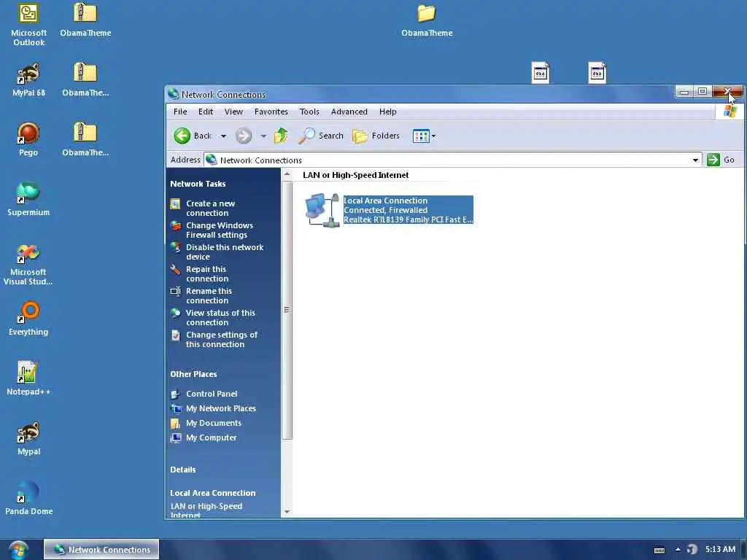Click the 5:13 AM clock
This screenshot has height=560, width=747.
(x=720, y=550)
